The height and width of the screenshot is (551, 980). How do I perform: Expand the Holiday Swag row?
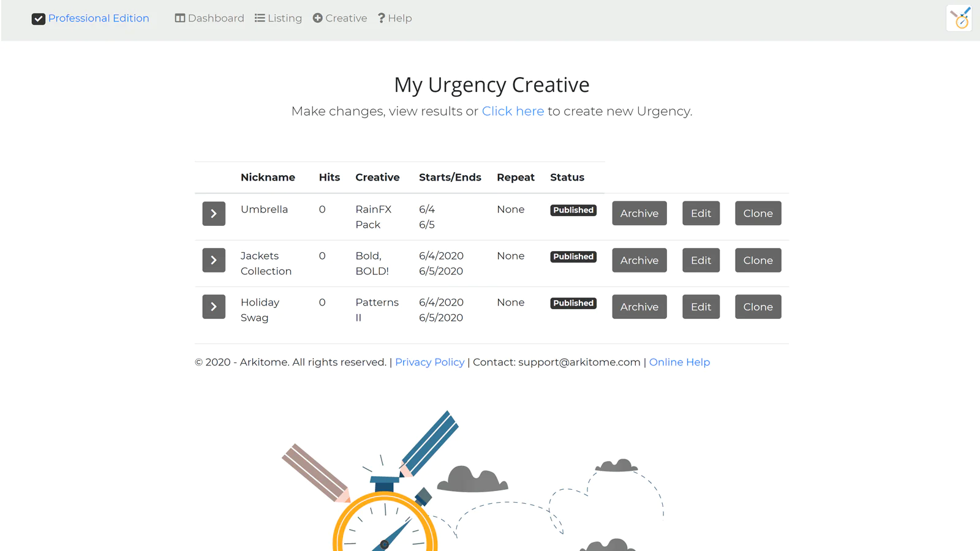(x=214, y=307)
